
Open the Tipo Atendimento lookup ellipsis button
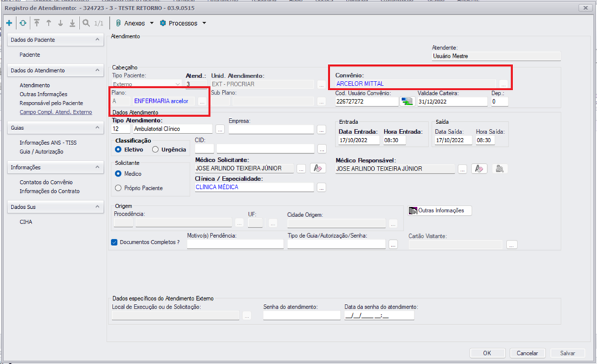[x=220, y=129]
